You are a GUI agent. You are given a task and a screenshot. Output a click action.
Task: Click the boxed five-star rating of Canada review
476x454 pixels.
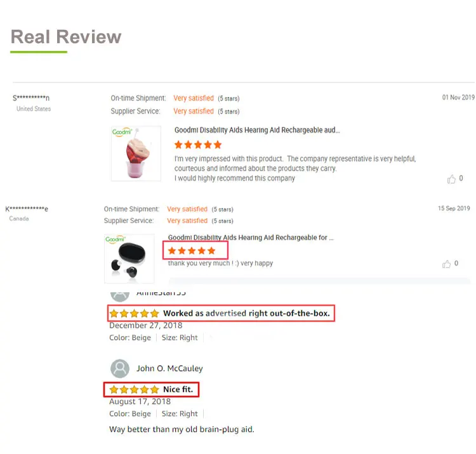(192, 250)
